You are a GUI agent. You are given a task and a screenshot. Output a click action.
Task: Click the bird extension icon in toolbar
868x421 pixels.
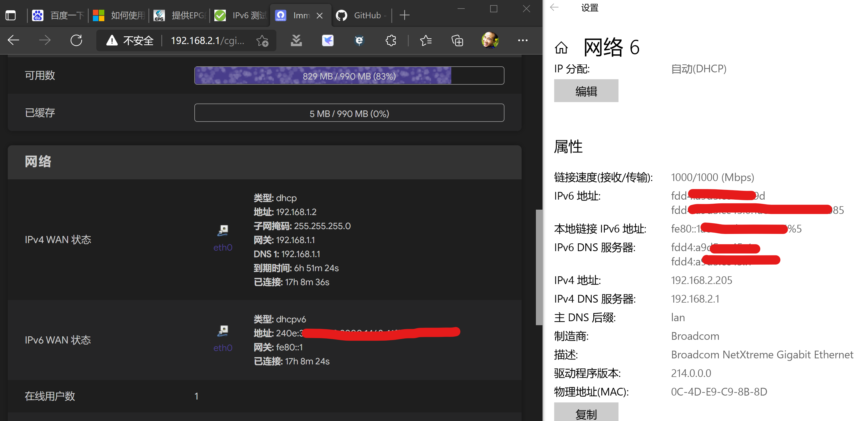click(328, 40)
